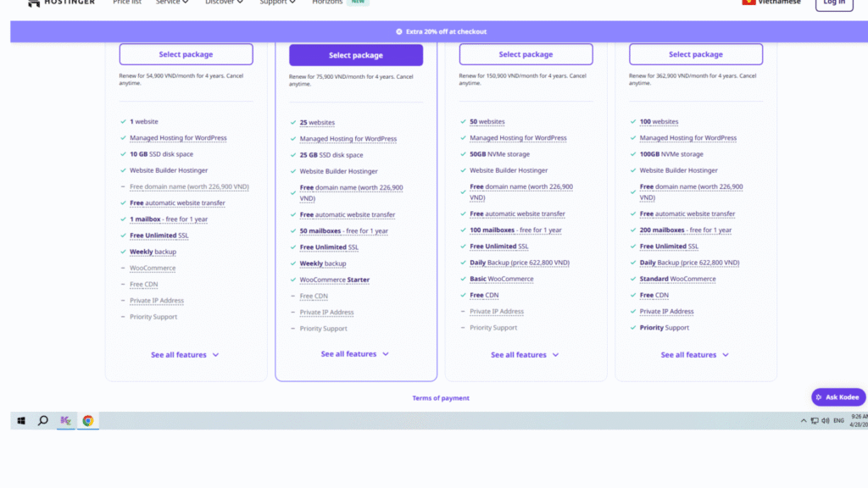Open the Price list menu item

coord(127,3)
